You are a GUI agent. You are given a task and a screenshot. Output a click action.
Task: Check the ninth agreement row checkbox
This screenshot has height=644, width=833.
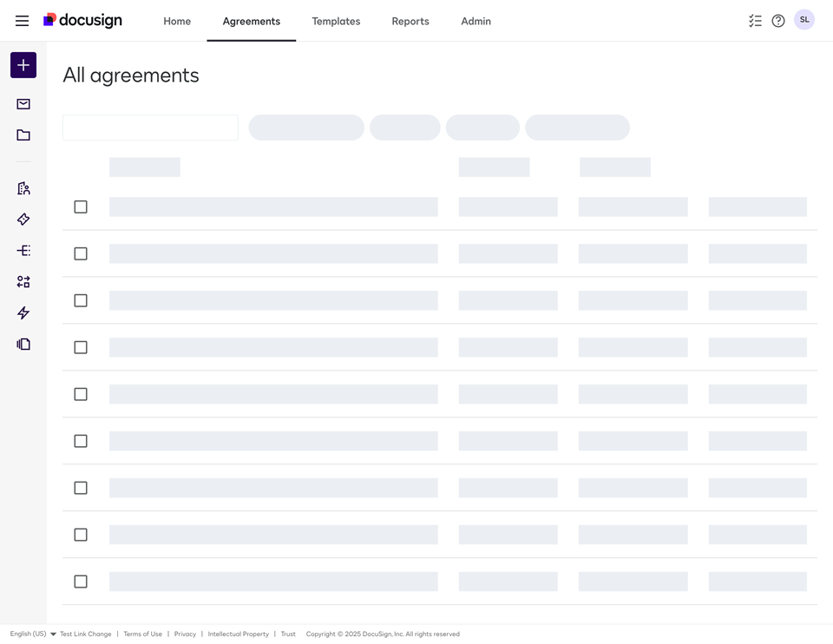pos(81,581)
